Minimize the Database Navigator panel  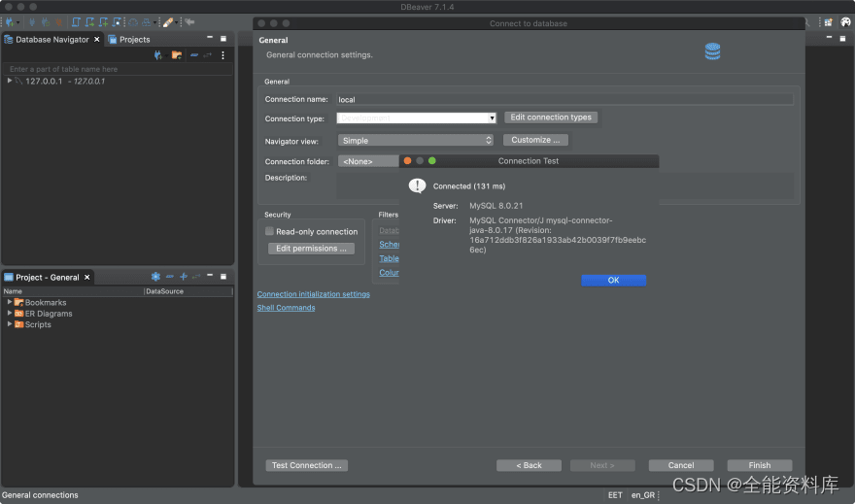click(x=210, y=38)
